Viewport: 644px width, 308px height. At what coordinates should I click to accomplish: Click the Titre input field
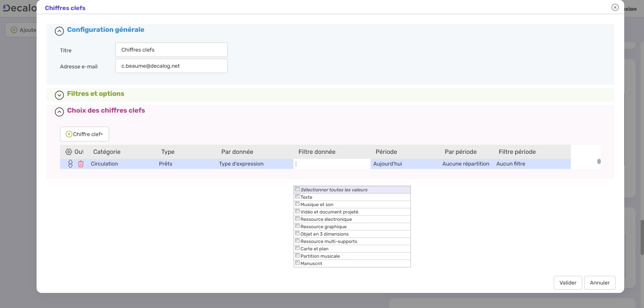point(171,50)
